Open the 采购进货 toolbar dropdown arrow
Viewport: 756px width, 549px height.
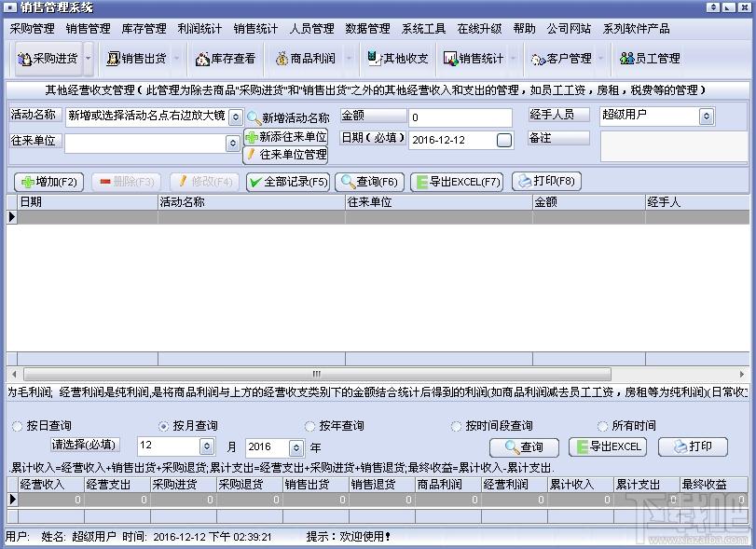[88, 59]
